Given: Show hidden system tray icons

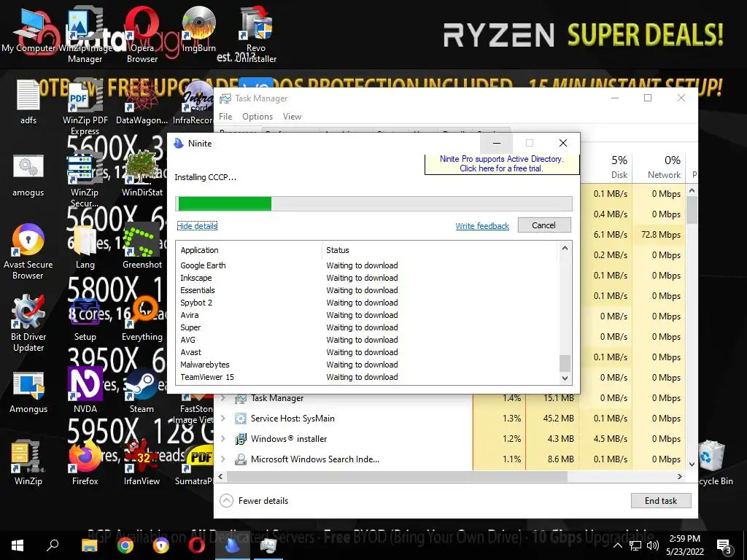Looking at the screenshot, I should click(x=617, y=545).
